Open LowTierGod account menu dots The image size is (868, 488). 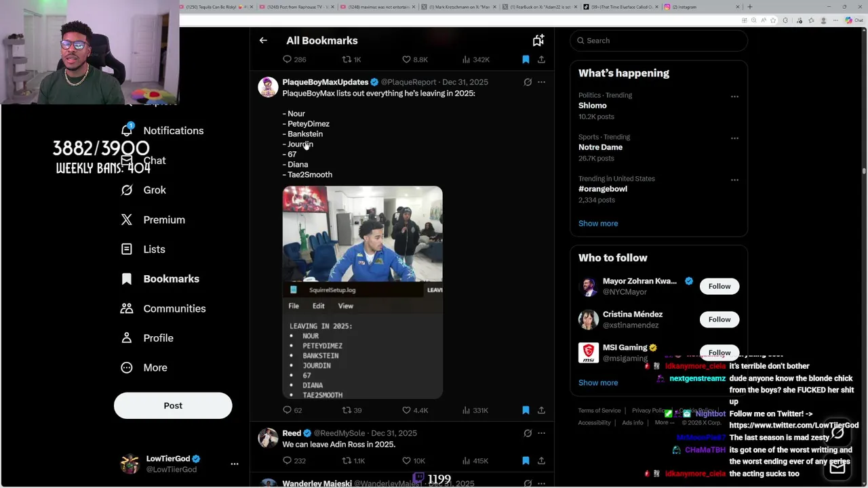(x=235, y=464)
